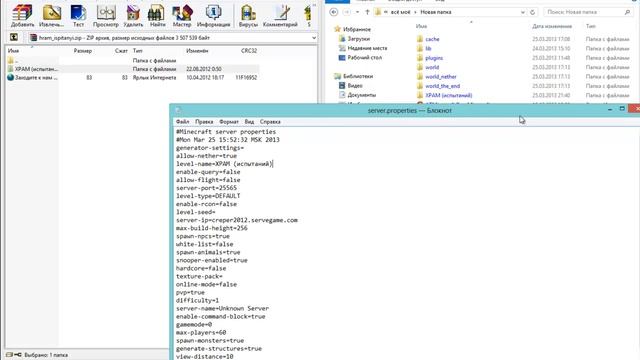Image resolution: width=640 pixels, height=360 pixels.
Task: Click the Explorer Back arrow
Action: (333, 12)
